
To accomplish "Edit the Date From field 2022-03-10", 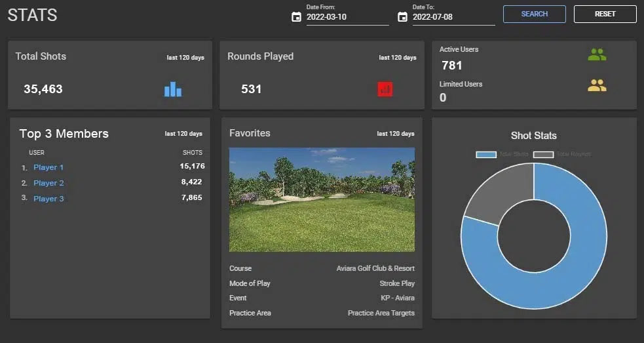I will (x=347, y=17).
